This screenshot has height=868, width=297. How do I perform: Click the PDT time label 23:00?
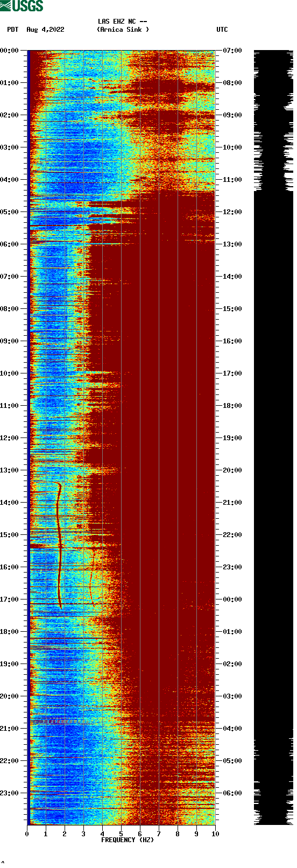tap(9, 793)
